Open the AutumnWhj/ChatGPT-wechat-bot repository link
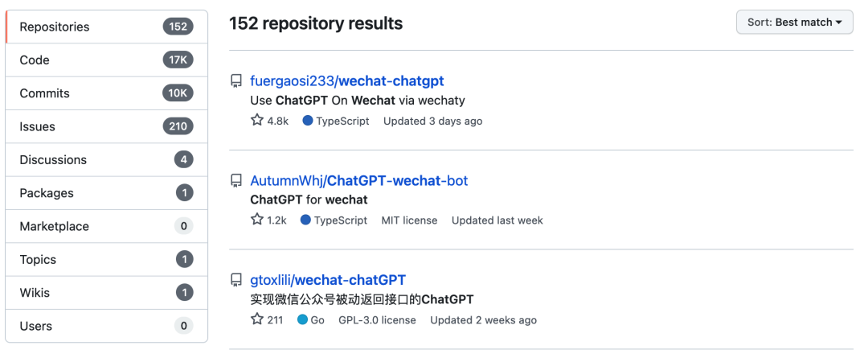Image resolution: width=868 pixels, height=350 pixels. click(358, 180)
